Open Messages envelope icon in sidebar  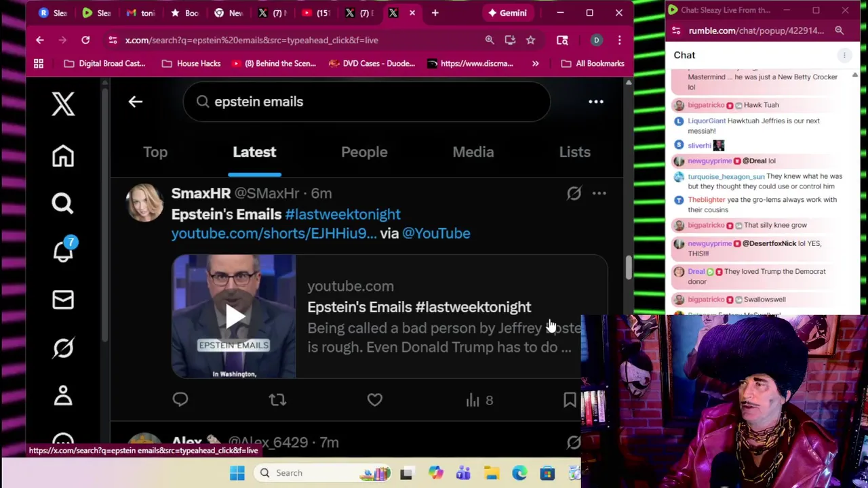[x=63, y=300]
